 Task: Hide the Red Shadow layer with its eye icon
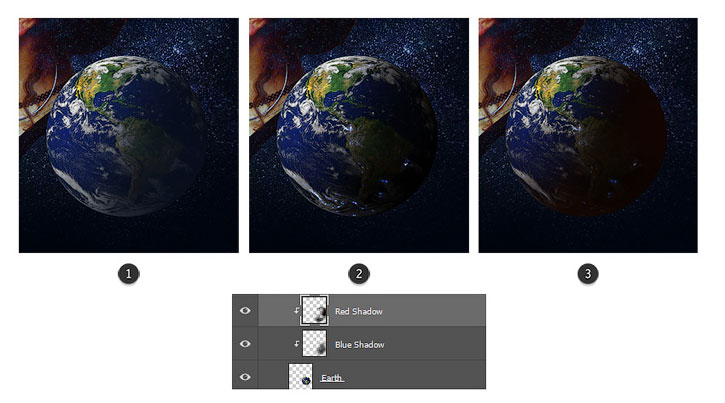(245, 311)
